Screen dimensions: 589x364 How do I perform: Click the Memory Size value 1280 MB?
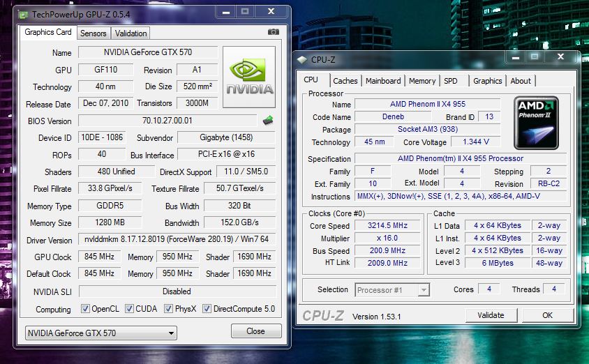coord(110,222)
